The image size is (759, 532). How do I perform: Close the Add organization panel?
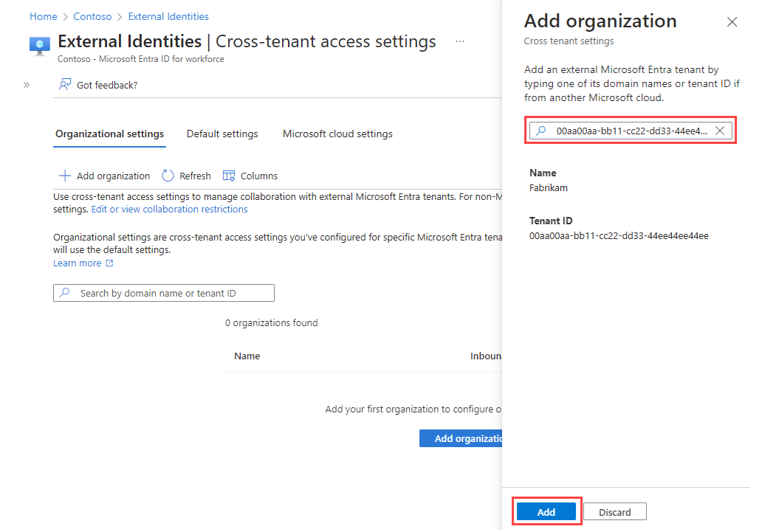coord(732,22)
